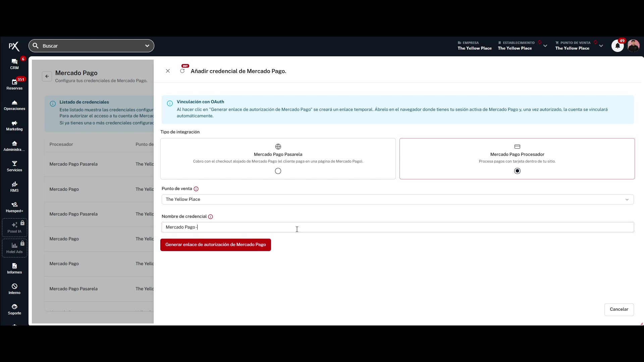
Task: Focus the Buscar search input
Action: coord(91,46)
